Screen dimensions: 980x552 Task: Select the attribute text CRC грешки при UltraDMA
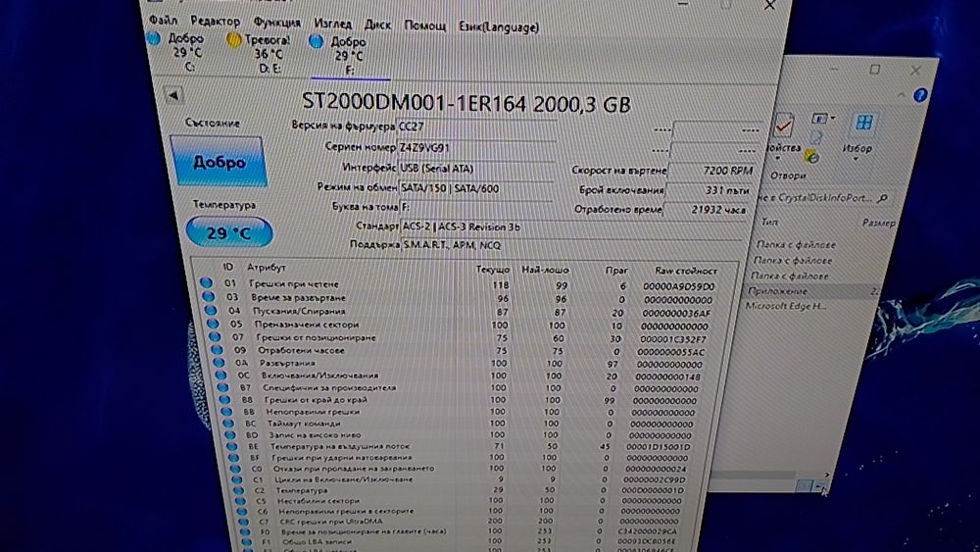click(329, 521)
